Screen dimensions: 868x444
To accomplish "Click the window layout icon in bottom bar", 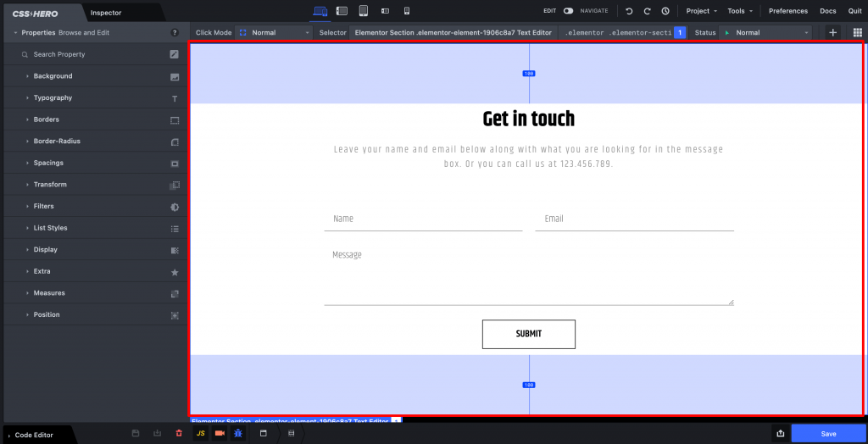I will pos(264,434).
